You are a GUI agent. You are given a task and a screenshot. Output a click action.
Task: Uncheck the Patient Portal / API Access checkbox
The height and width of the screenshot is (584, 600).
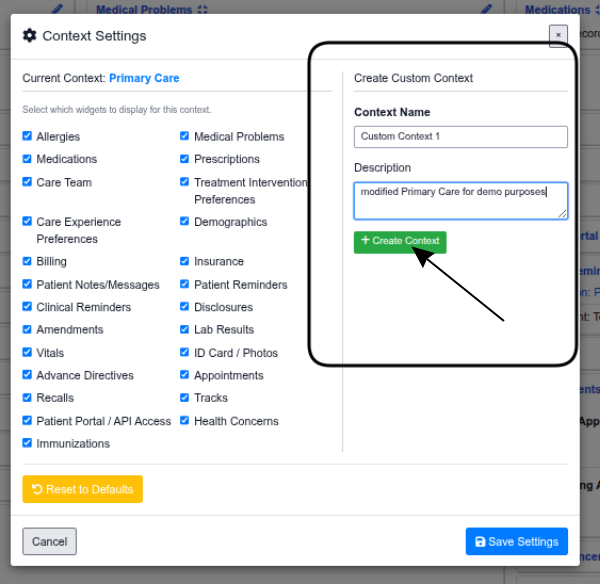tap(27, 421)
